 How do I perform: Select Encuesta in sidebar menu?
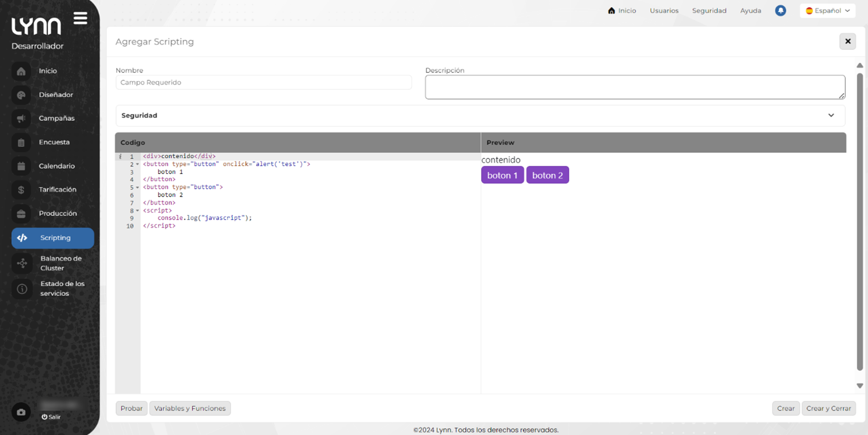(54, 142)
